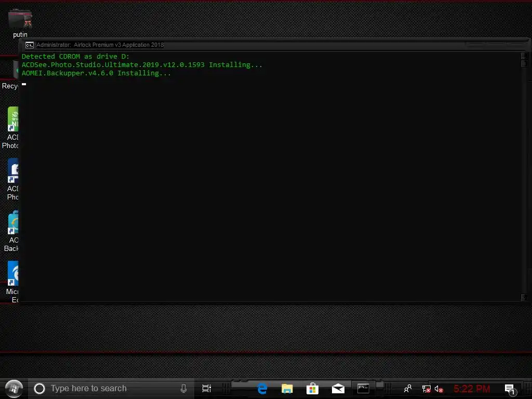The image size is (532, 399).
Task: Open Task View on the taskbar
Action: [x=207, y=389]
